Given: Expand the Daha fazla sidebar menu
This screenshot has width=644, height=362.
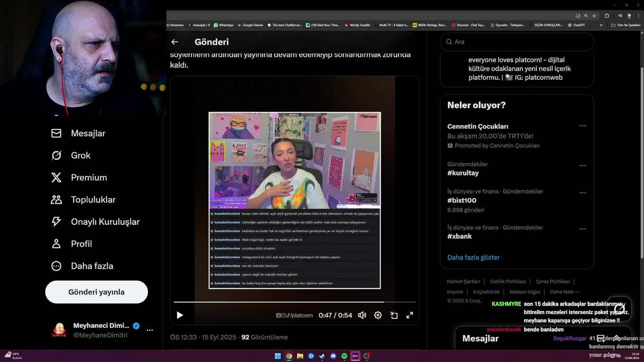Looking at the screenshot, I should pyautogui.click(x=82, y=266).
